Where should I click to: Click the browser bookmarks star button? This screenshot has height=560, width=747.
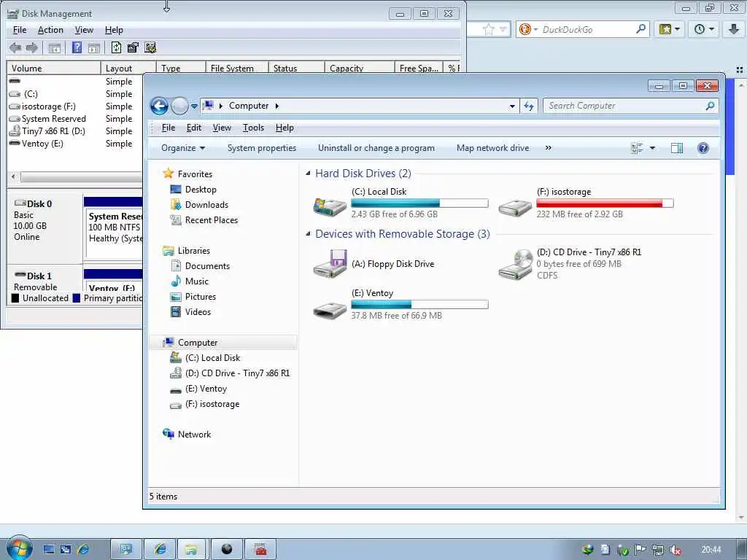pos(669,29)
